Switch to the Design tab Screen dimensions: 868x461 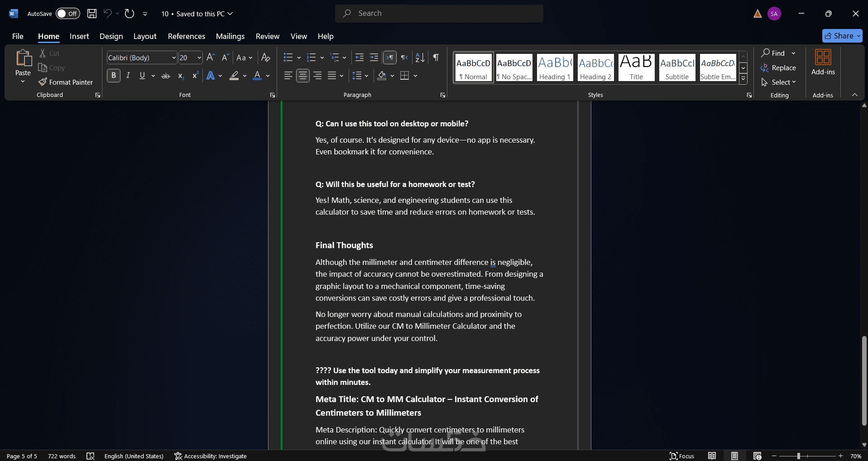coord(111,36)
